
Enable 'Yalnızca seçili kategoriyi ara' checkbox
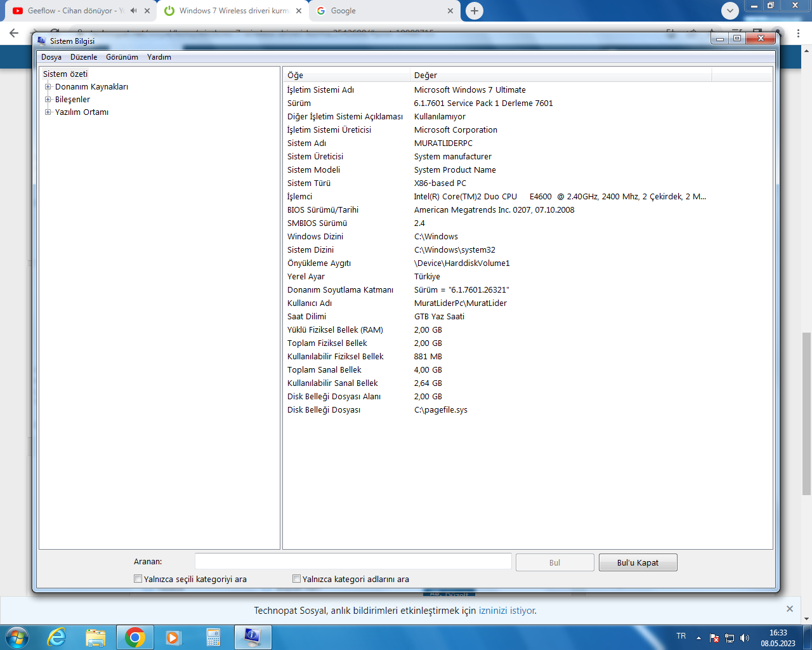pyautogui.click(x=138, y=579)
